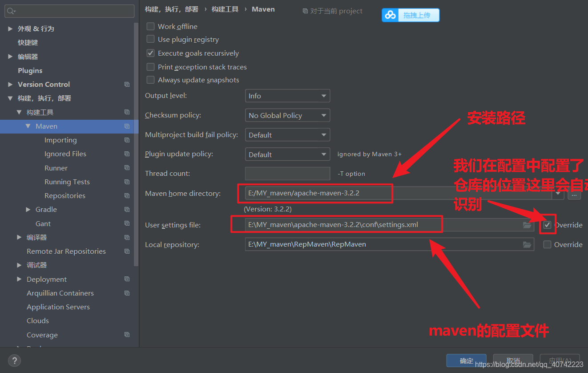Expand 编辑器 tree node
Image resolution: width=588 pixels, height=373 pixels.
(x=10, y=57)
